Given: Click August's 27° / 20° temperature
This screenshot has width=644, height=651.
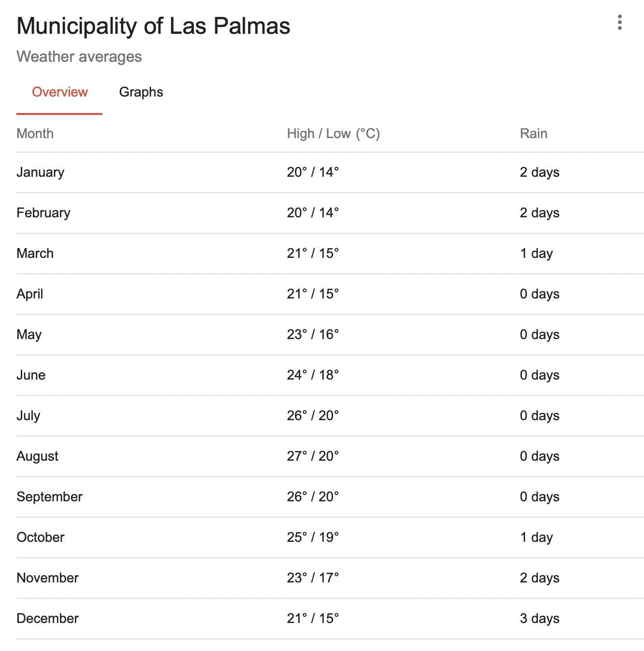Looking at the screenshot, I should (x=313, y=456).
